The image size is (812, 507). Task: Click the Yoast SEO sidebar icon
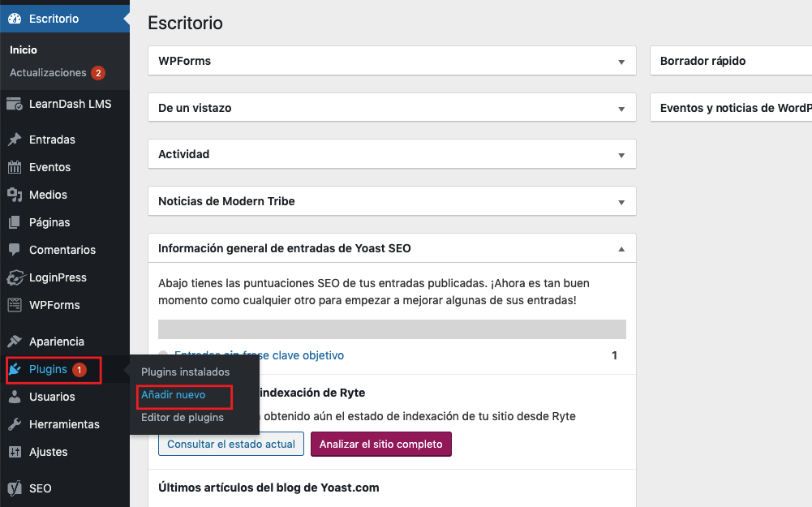coord(15,488)
